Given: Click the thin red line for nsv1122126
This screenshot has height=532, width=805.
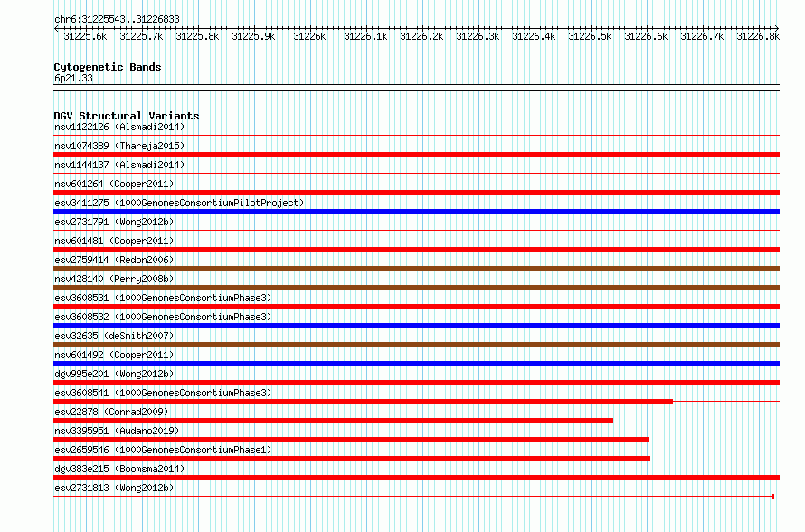Looking at the screenshot, I should pyautogui.click(x=416, y=136).
